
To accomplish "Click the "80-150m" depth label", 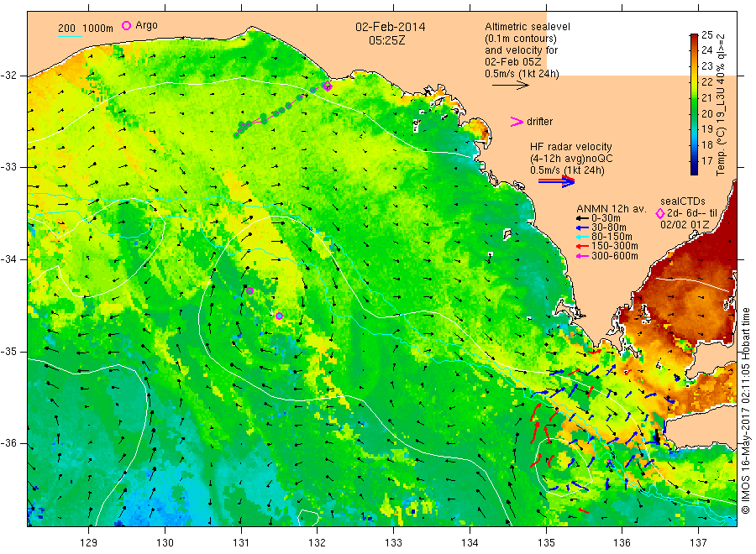I will tap(612, 237).
